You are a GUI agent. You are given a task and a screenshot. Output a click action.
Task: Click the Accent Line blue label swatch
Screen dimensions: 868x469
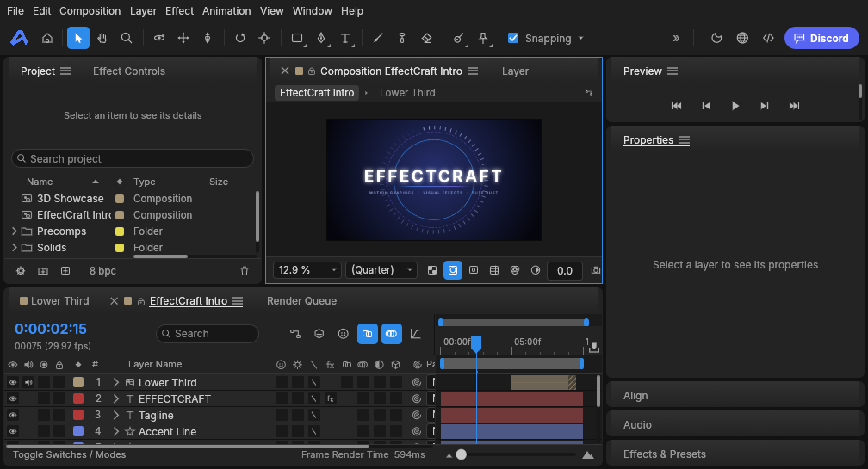point(78,431)
